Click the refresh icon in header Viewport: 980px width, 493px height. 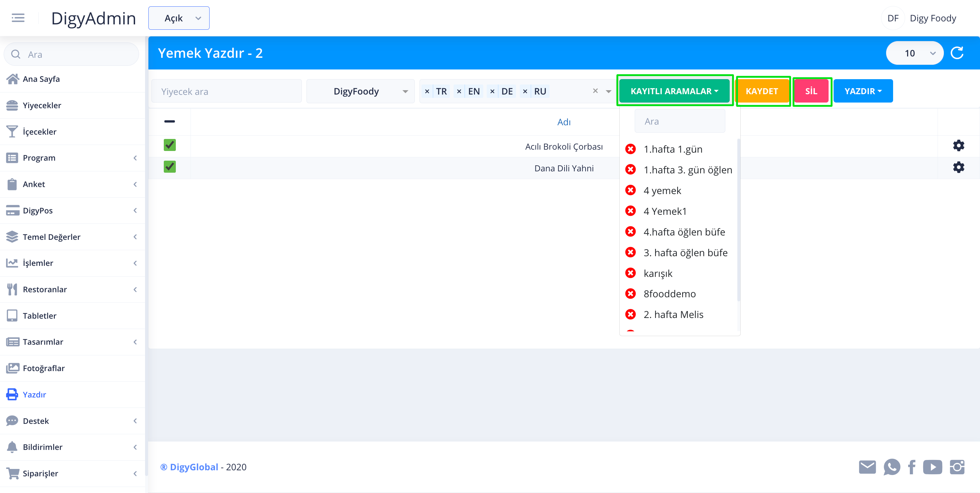957,53
